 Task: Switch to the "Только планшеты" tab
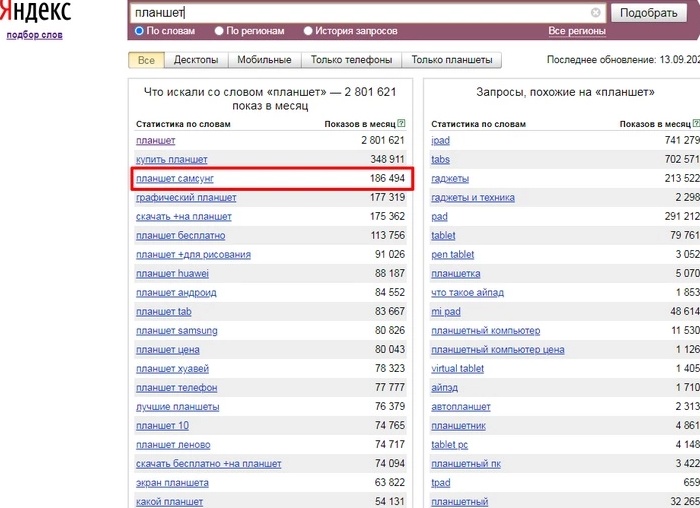click(452, 60)
